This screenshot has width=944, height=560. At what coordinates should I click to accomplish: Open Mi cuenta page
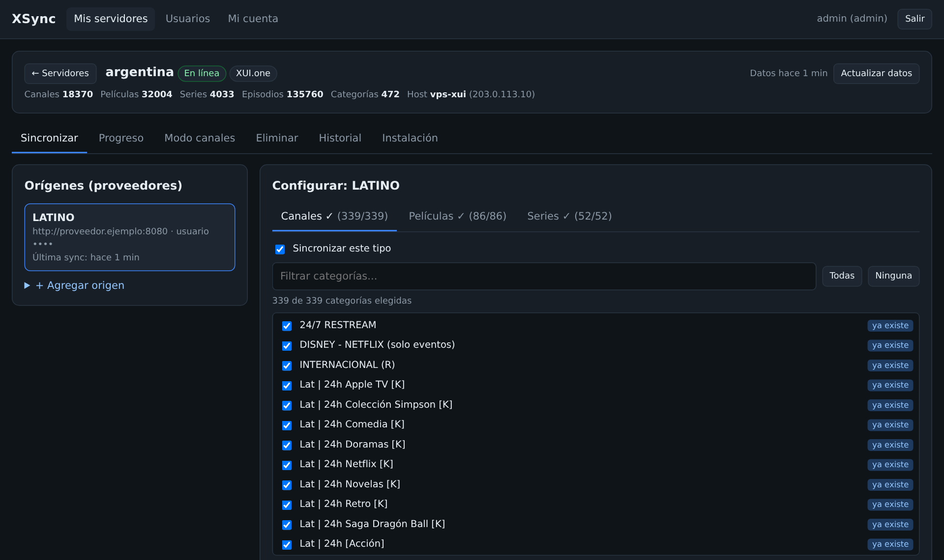coord(253,19)
